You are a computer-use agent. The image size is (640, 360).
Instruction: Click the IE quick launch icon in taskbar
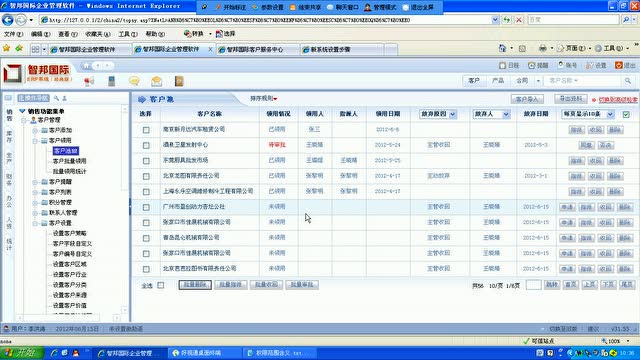[54, 353]
